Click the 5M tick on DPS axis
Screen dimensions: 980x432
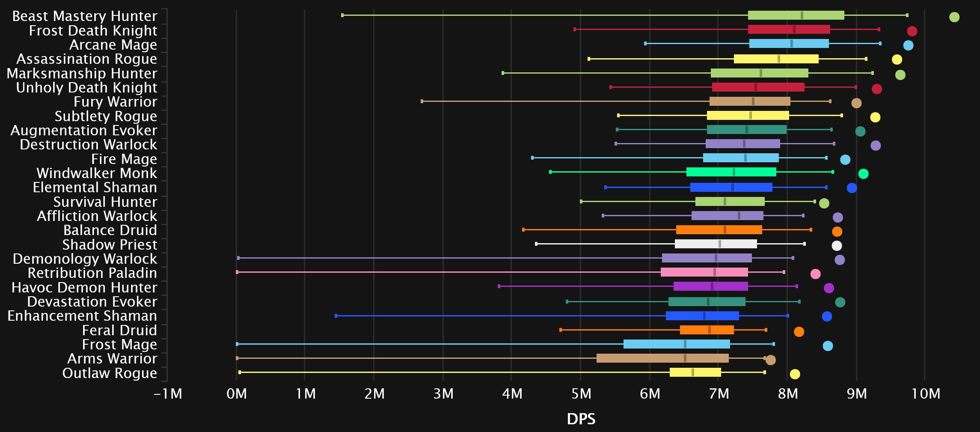(x=581, y=394)
